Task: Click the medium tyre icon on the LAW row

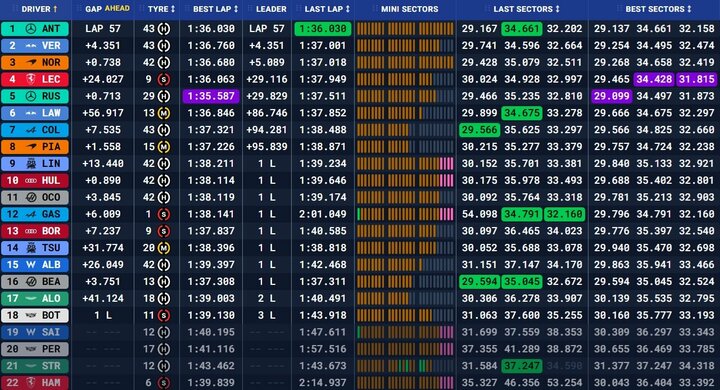Action: [x=163, y=113]
